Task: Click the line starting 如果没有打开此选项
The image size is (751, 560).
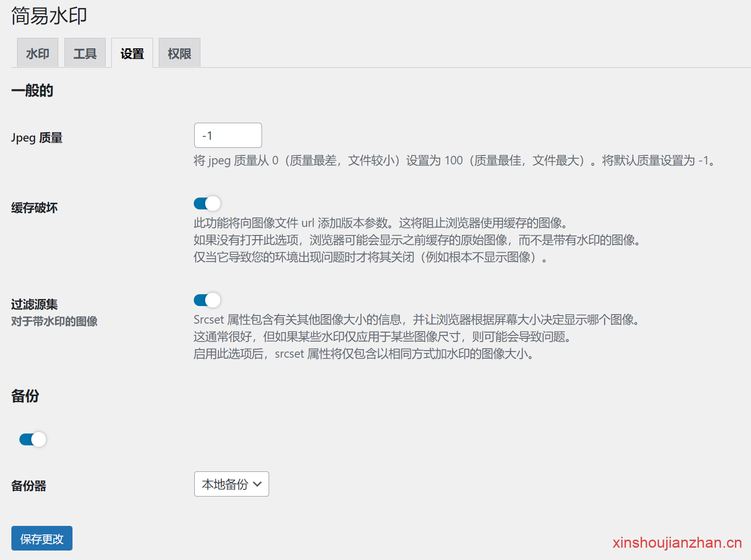Action: tap(417, 240)
